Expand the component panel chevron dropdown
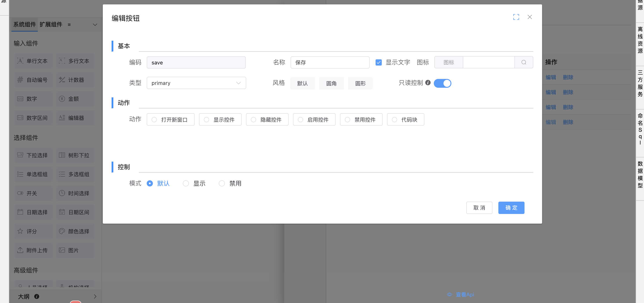Screen dimensions: 644x303 95,25
